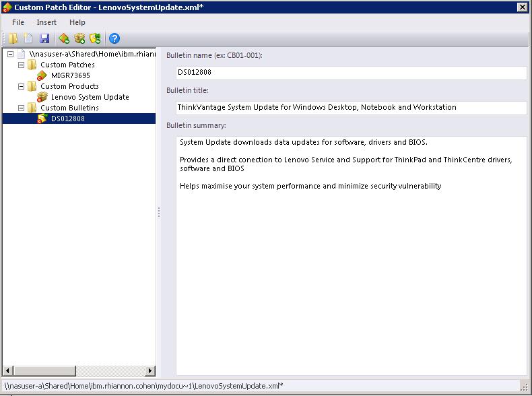Click the package icon beside Lenovo System Update

point(42,97)
